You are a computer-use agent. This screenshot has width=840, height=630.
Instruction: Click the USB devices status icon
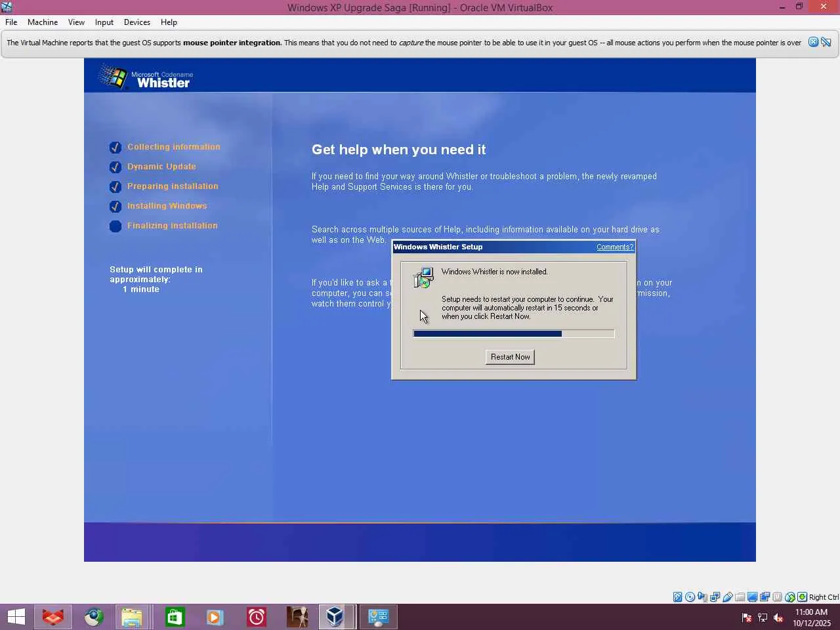click(x=727, y=597)
